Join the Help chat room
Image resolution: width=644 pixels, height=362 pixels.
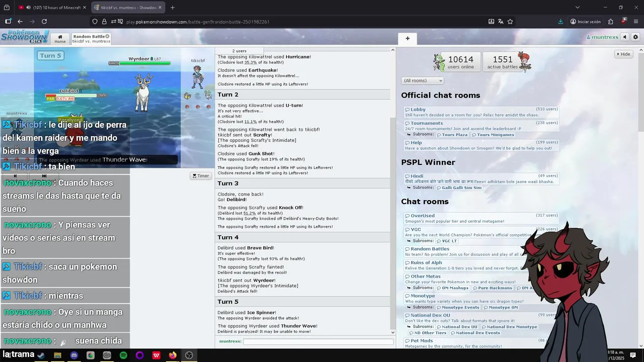point(481,145)
